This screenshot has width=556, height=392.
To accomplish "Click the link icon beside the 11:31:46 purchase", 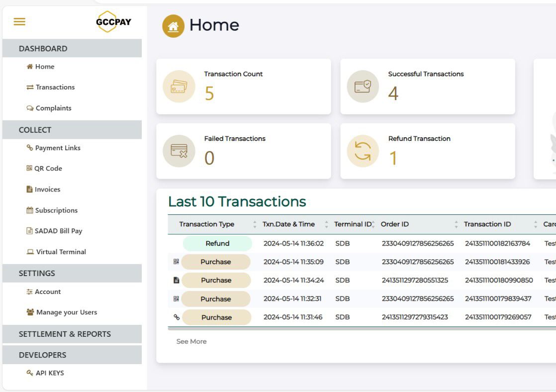I will 176,317.
